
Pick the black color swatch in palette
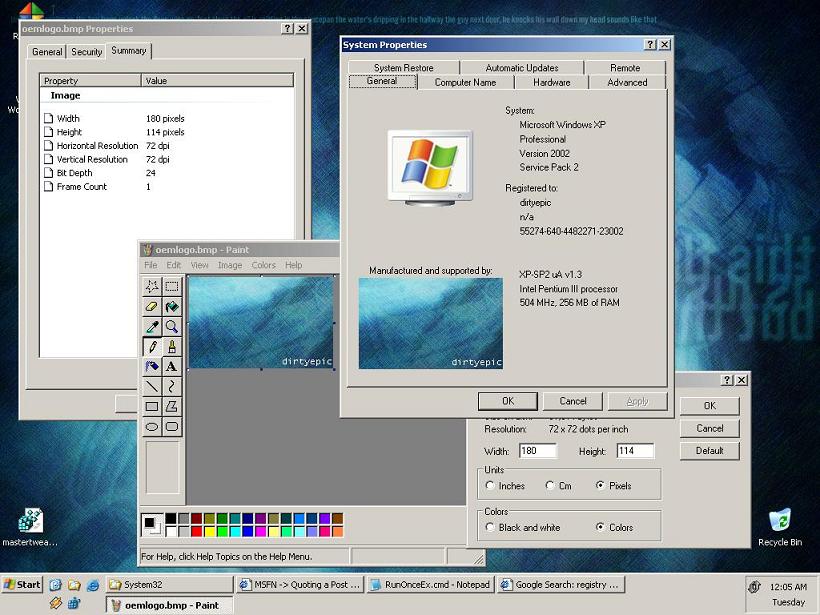point(170,518)
